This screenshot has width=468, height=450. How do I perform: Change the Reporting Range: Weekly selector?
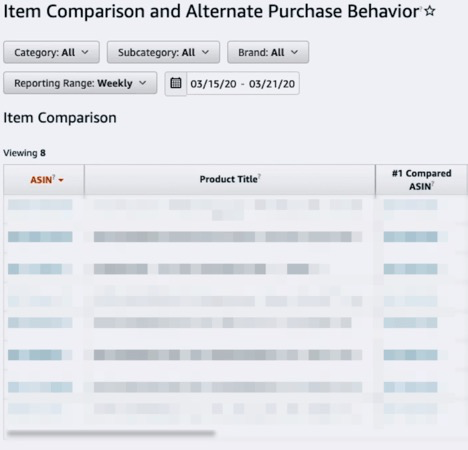pos(80,83)
